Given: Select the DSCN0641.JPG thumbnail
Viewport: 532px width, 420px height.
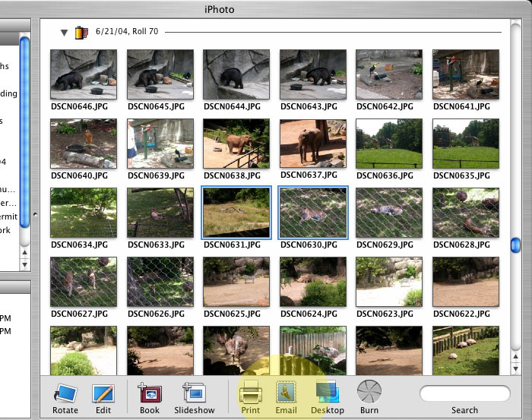Looking at the screenshot, I should (x=465, y=74).
